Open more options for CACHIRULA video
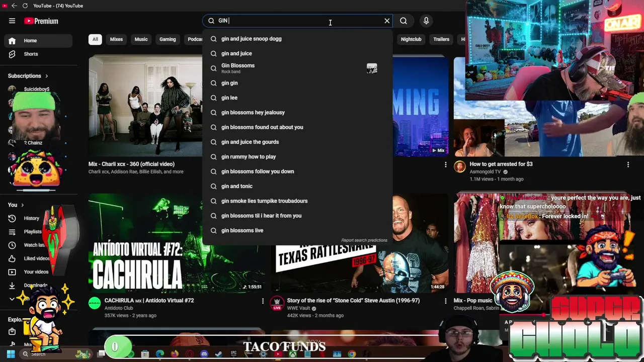 263,301
